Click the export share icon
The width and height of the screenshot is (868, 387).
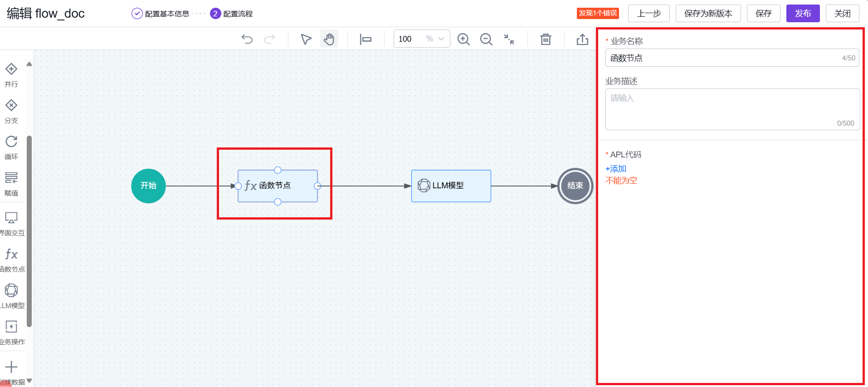coord(582,39)
